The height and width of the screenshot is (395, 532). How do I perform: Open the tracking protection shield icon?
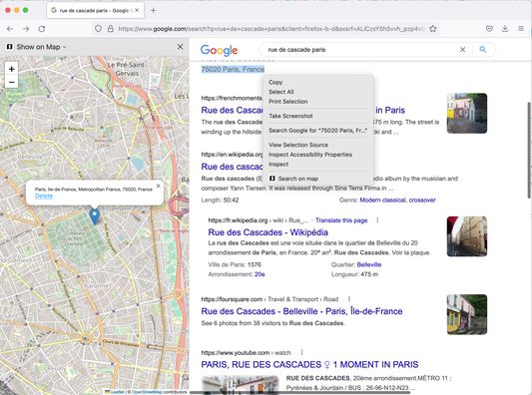click(98, 29)
